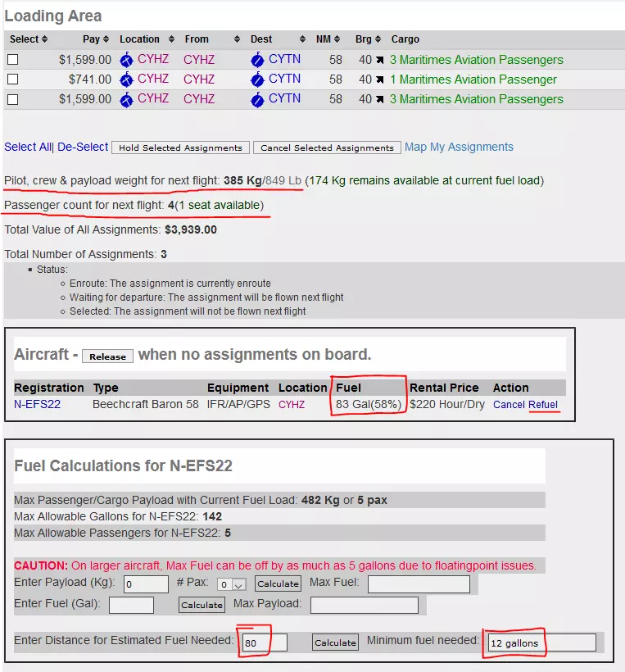625x672 pixels.
Task: Check the first $1,599.00 assignment checkbox
Action: (x=13, y=59)
